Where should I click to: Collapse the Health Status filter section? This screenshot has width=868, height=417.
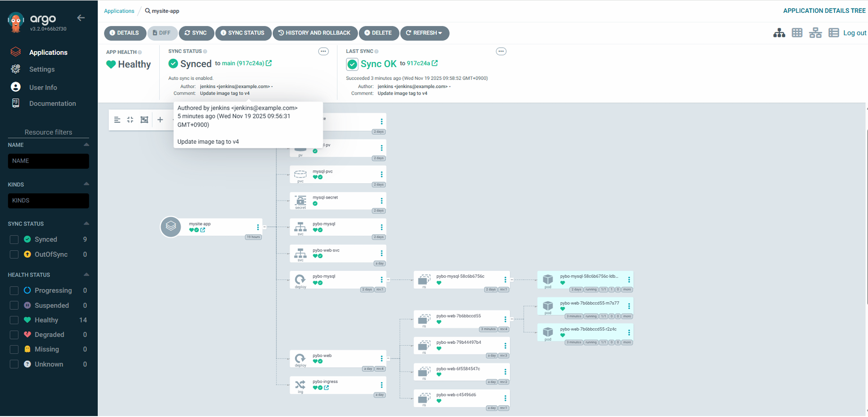[x=86, y=275]
